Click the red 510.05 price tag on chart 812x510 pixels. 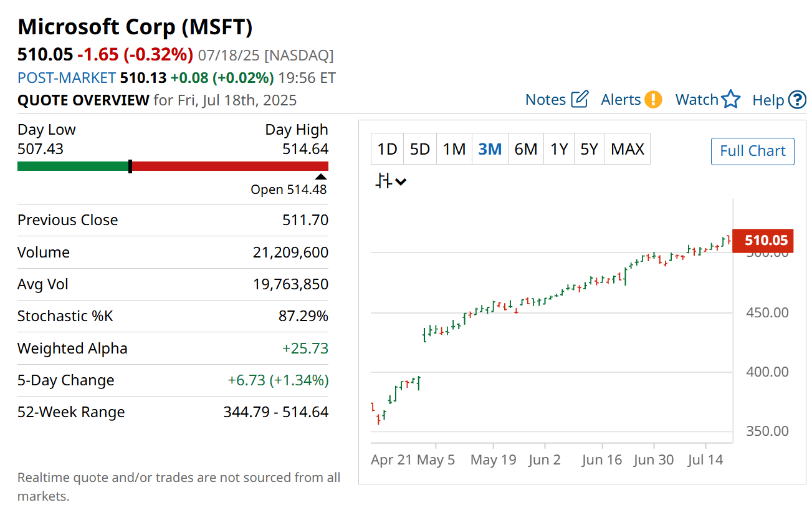point(762,240)
